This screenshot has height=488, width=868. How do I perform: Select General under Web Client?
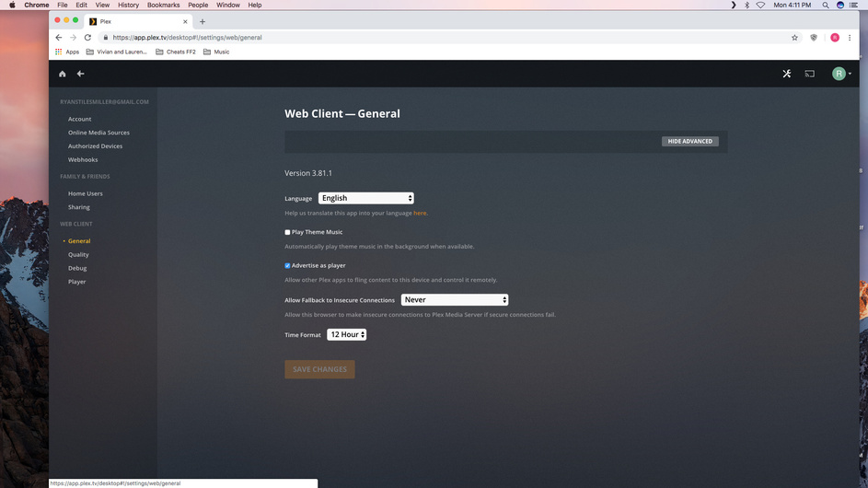[x=79, y=241]
